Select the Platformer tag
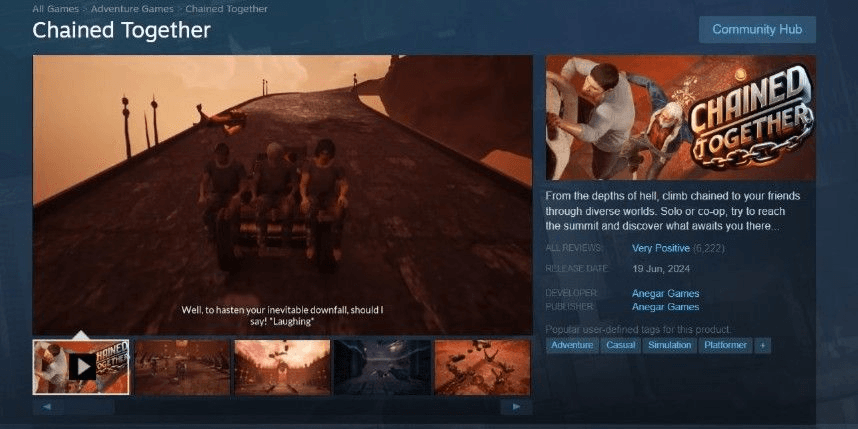The height and width of the screenshot is (429, 858). click(x=726, y=345)
